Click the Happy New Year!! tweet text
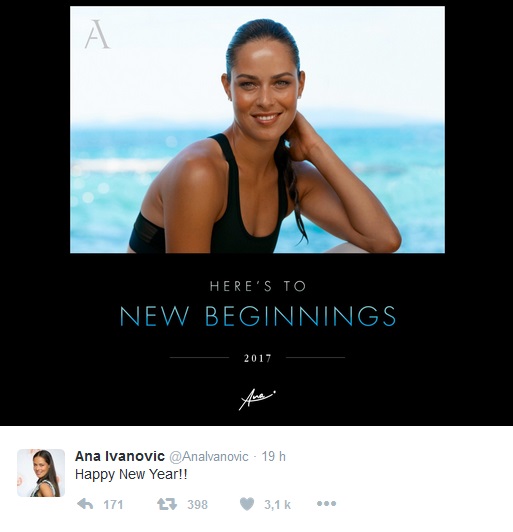This screenshot has width=513, height=532. click(131, 474)
